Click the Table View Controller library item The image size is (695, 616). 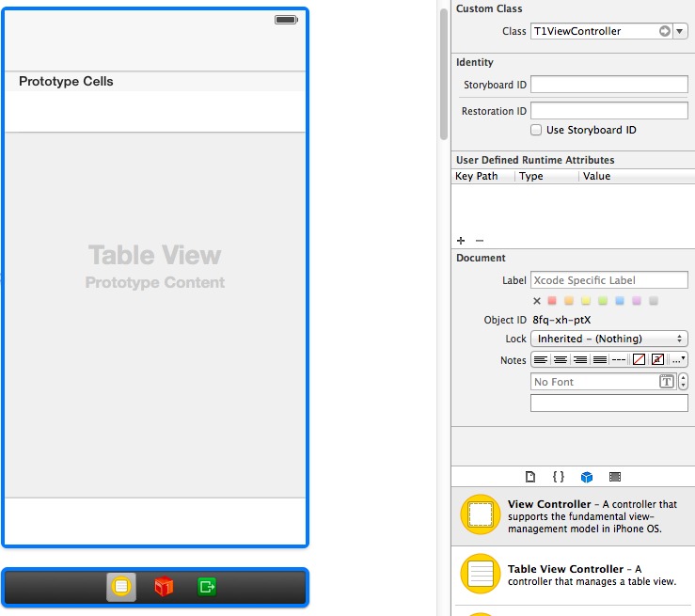pos(573,575)
